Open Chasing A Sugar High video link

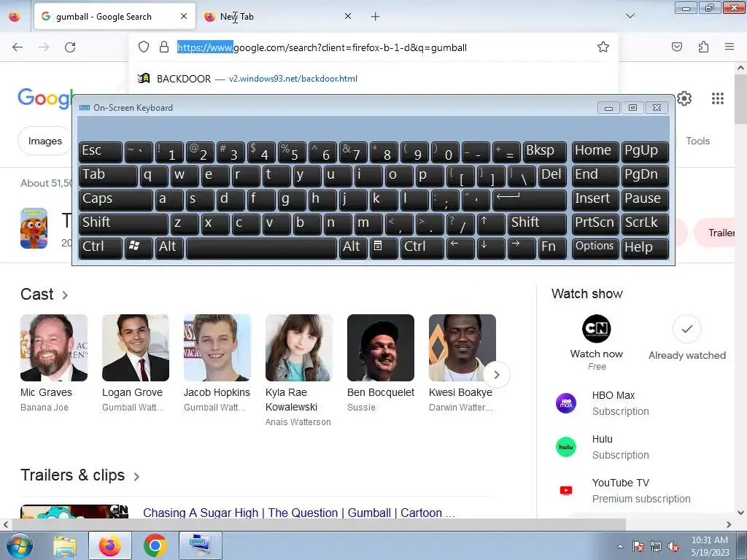pos(298,513)
